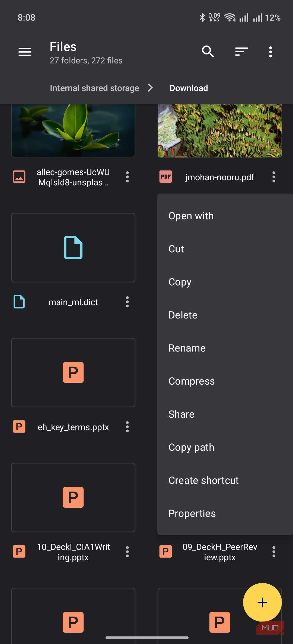
Task: Choose Delete from the context menu
Action: pyautogui.click(x=225, y=315)
